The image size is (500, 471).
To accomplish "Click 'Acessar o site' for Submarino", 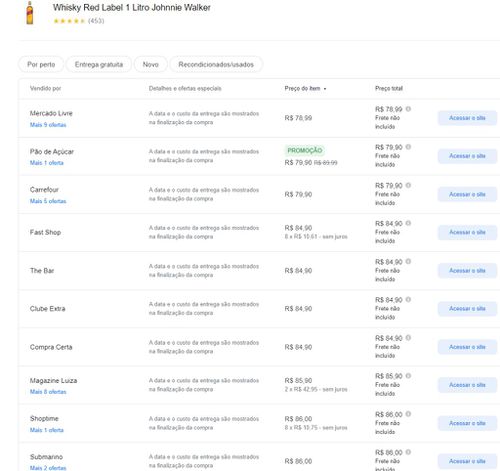I will [x=467, y=461].
